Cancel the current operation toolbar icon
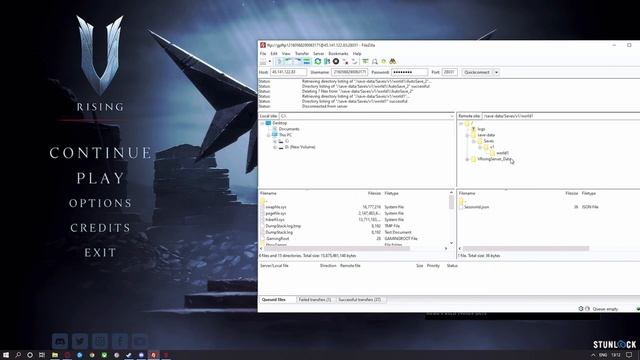 pyautogui.click(x=336, y=62)
